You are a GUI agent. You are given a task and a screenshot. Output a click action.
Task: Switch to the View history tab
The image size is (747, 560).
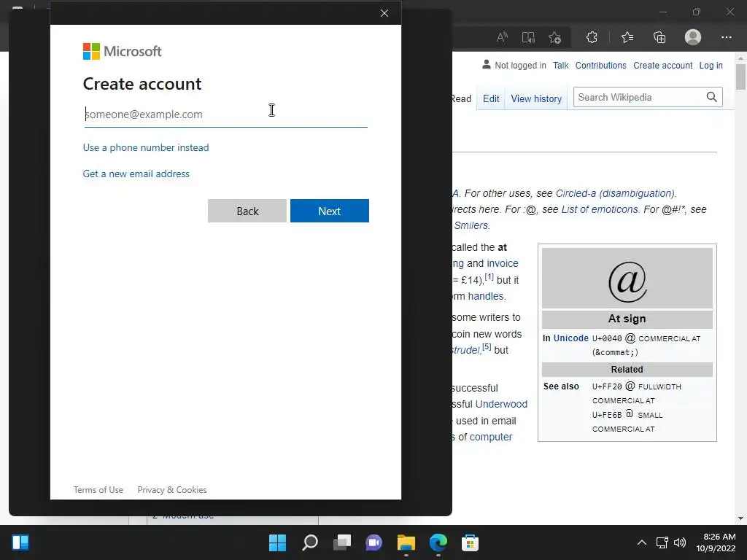tap(536, 98)
